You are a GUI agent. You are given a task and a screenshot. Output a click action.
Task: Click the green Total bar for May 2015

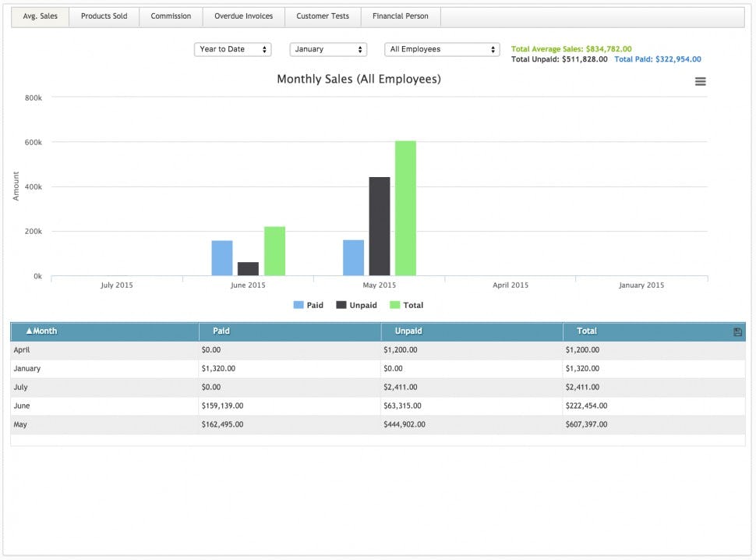click(406, 207)
